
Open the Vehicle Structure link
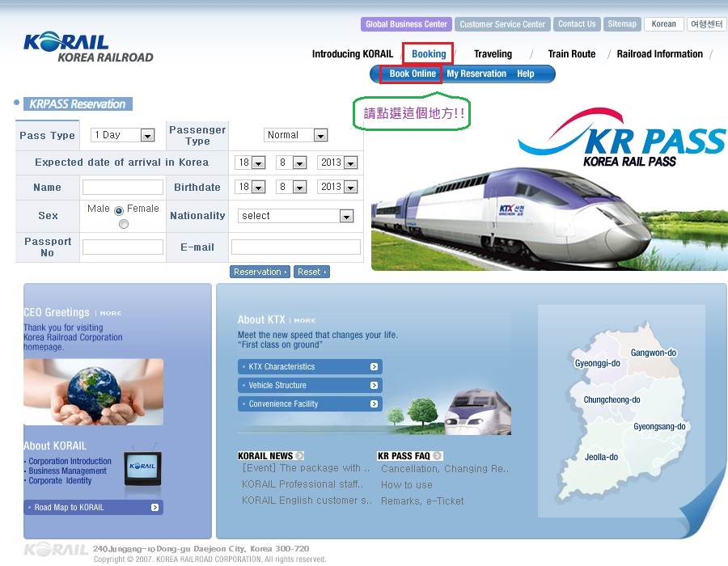pos(310,385)
